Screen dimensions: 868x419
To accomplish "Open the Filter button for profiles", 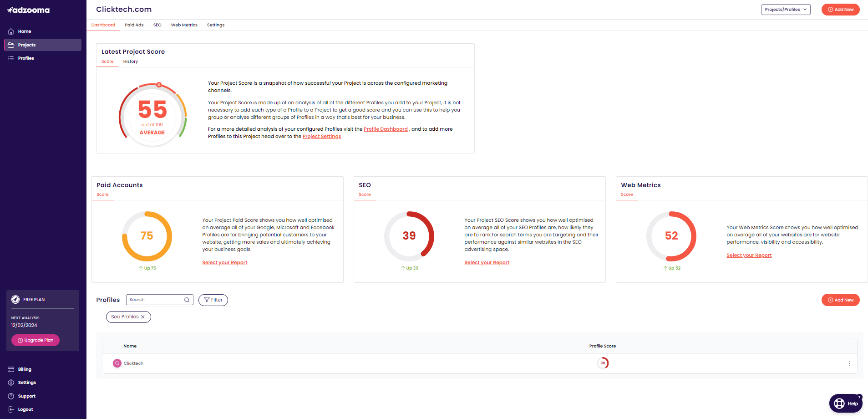I will click(x=213, y=300).
